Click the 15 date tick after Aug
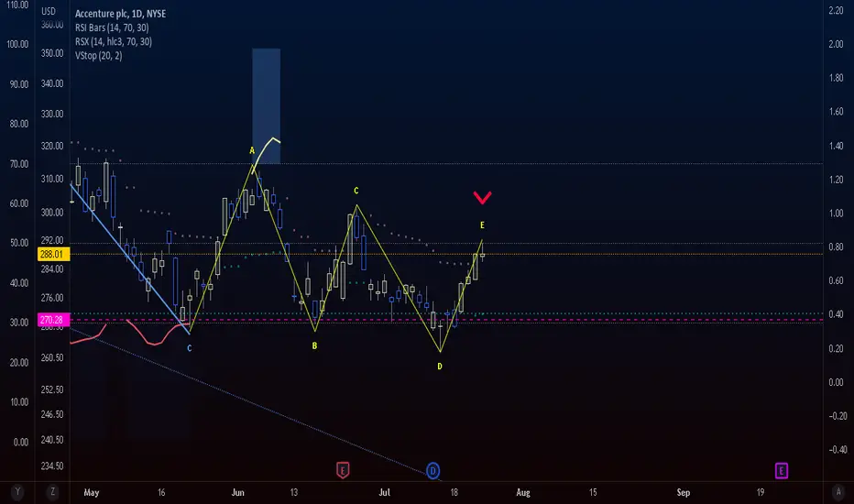 (593, 493)
